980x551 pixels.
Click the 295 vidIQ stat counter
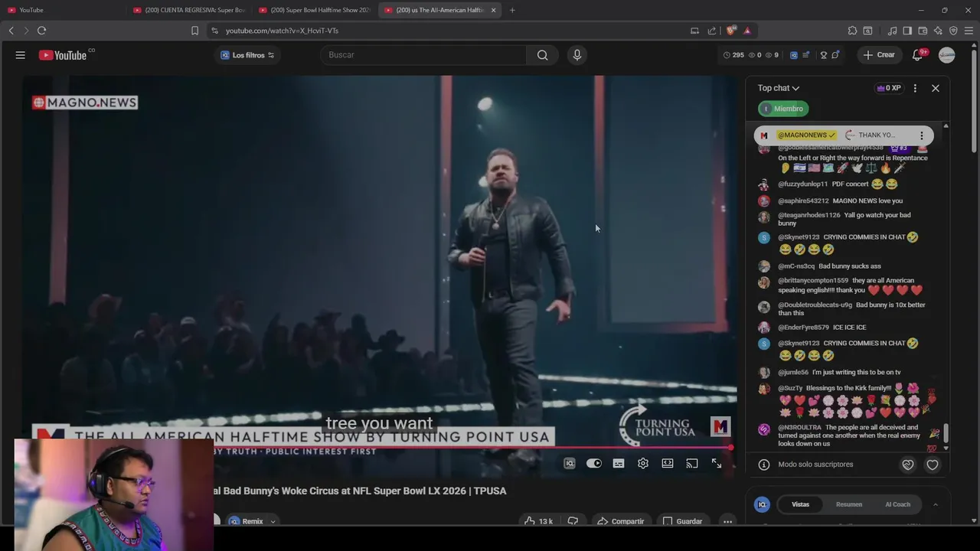coord(733,55)
